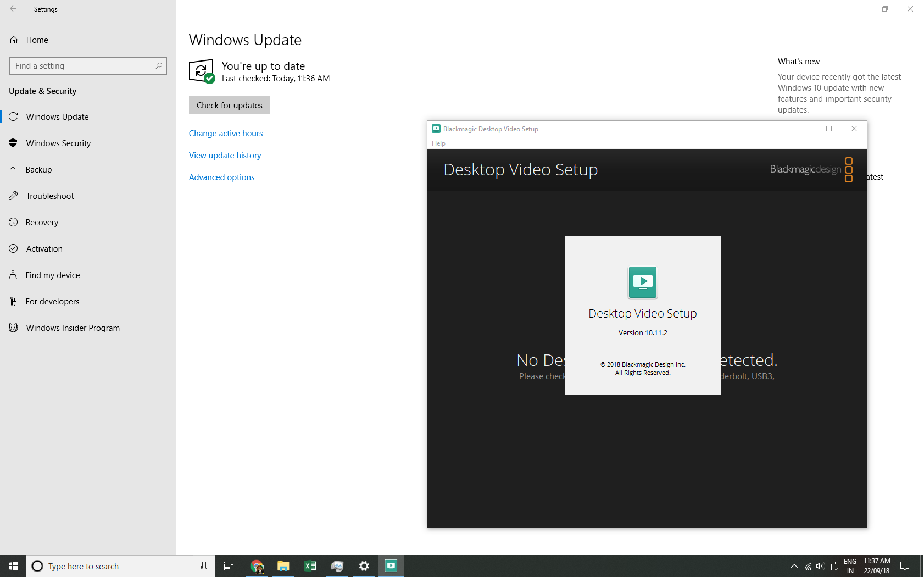The width and height of the screenshot is (924, 577).
Task: Show hidden system tray icons
Action: point(794,566)
